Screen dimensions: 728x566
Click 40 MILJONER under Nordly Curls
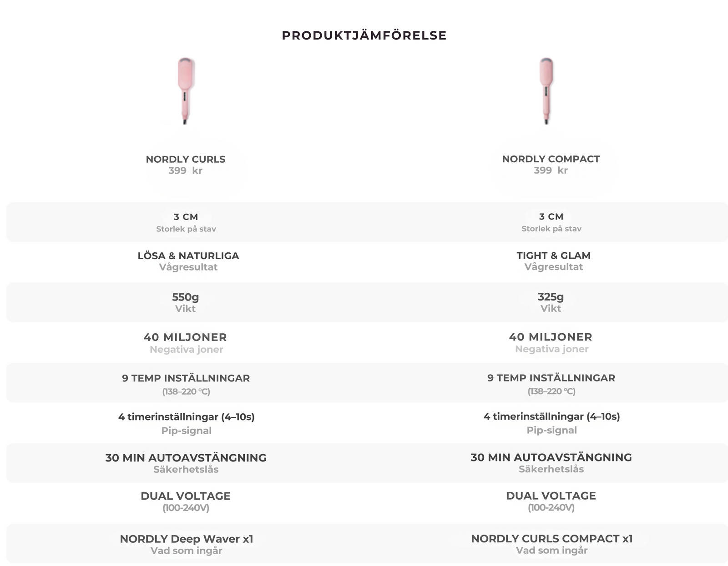click(x=185, y=337)
